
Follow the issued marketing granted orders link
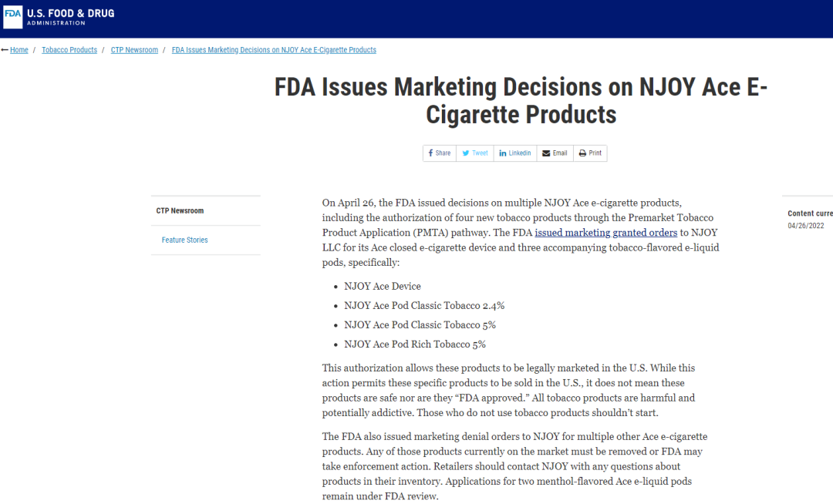606,233
